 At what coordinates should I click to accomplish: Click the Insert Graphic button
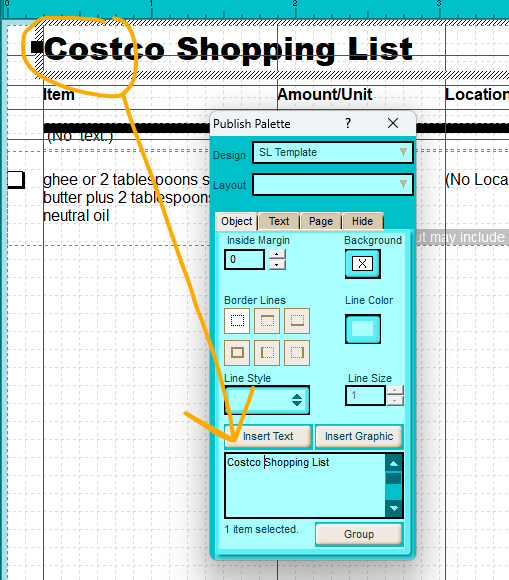coord(359,436)
